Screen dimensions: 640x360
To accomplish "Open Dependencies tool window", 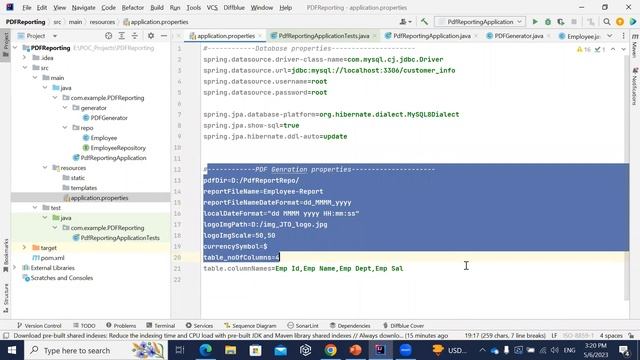I will tap(350, 326).
